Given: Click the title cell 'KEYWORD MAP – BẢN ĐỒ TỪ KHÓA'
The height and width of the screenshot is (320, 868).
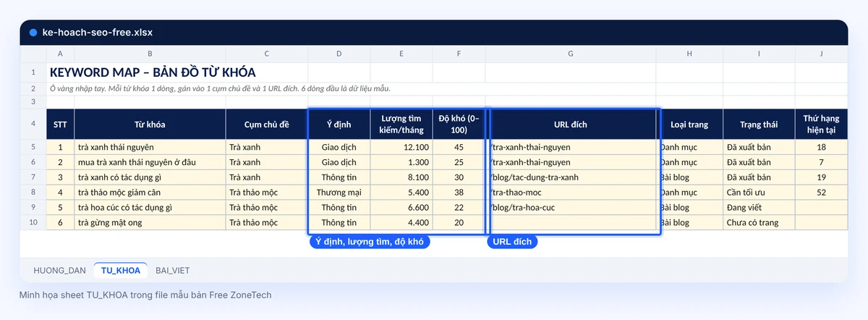Looking at the screenshot, I should pos(153,72).
